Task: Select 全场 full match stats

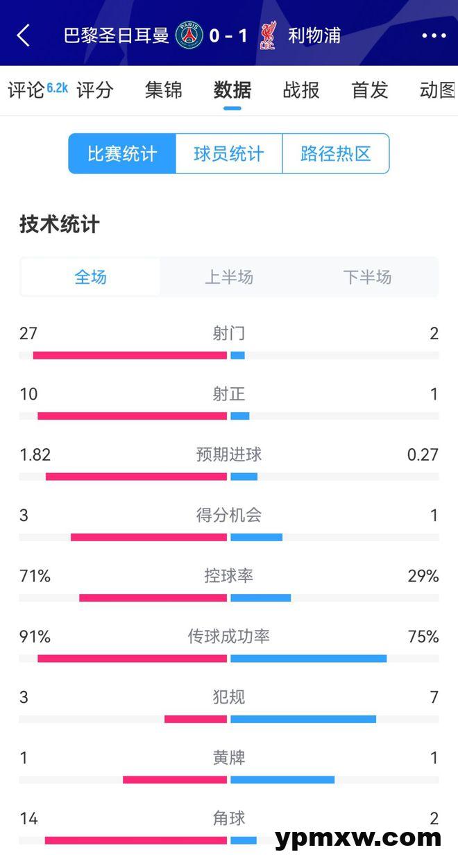Action: point(91,278)
